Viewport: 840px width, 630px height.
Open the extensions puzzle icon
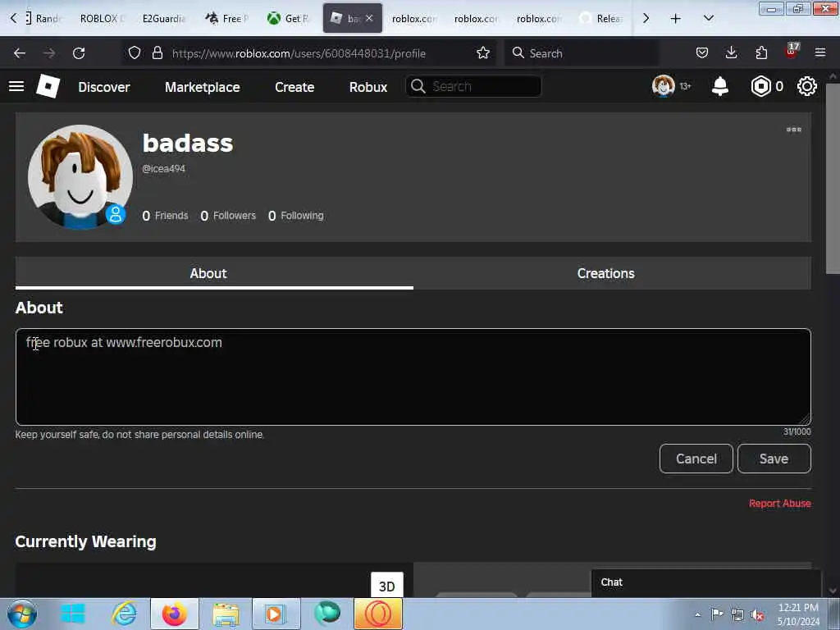[761, 53]
